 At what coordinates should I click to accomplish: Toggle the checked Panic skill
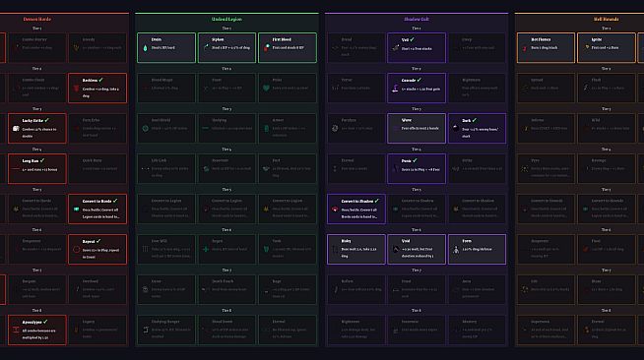point(417,168)
